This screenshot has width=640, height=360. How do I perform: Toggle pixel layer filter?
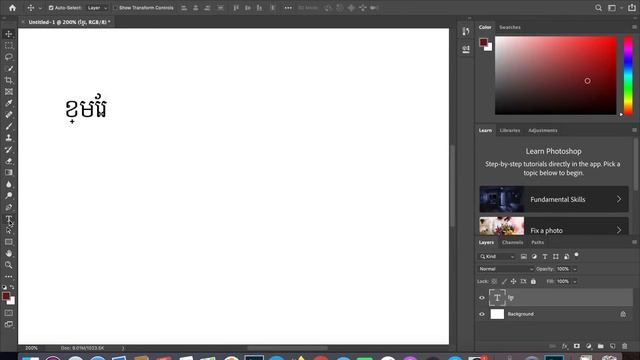524,256
